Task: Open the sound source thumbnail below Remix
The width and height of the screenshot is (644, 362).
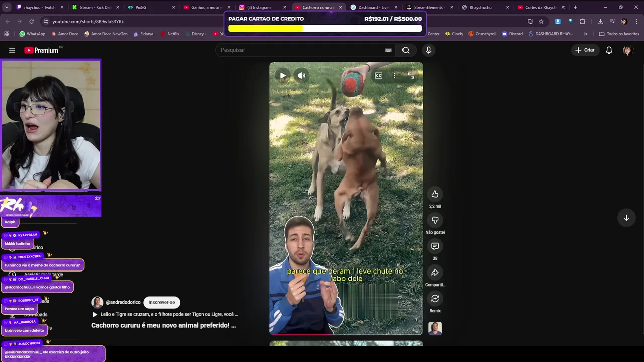Action: click(x=435, y=328)
